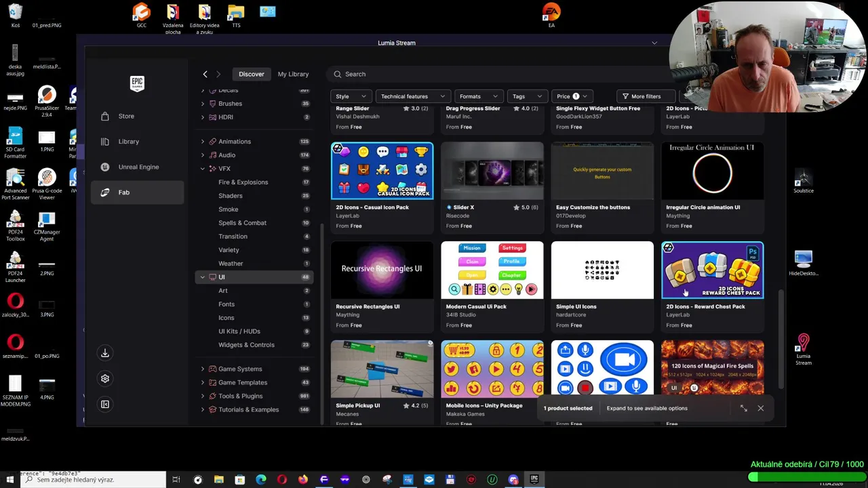Open the Tags filter dropdown

(528, 96)
